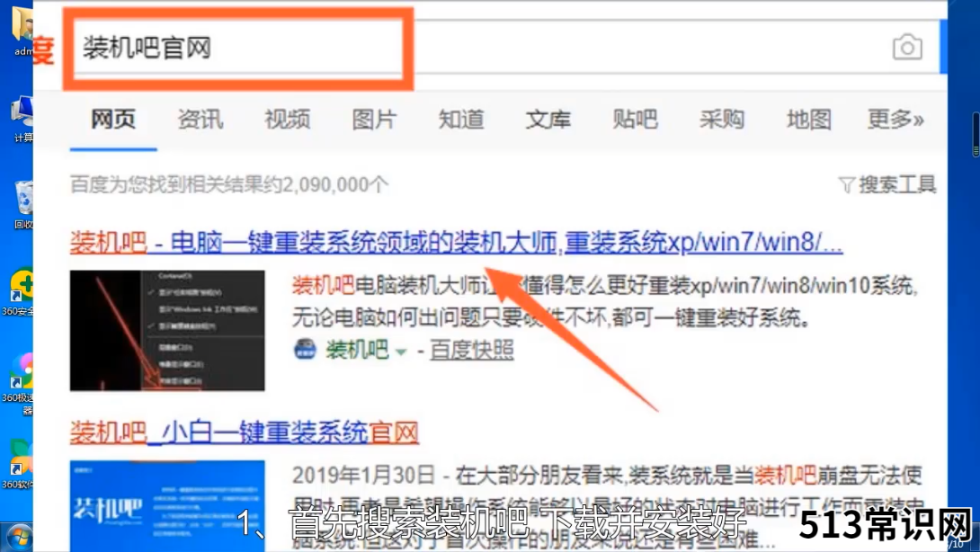Click the camera image search icon
Viewport: 980px width, 552px height.
click(907, 47)
